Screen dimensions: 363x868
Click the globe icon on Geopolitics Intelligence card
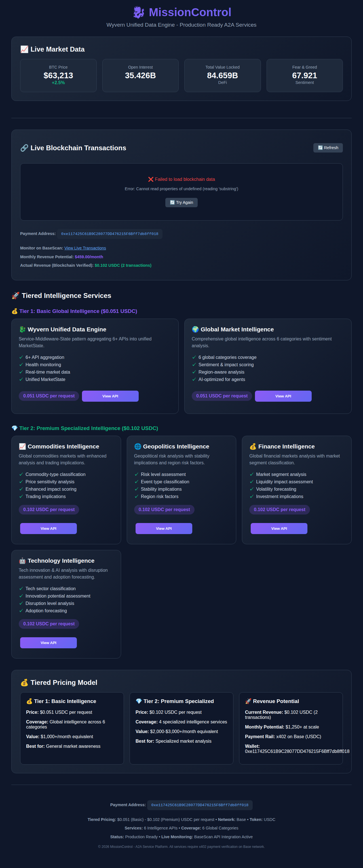138,447
